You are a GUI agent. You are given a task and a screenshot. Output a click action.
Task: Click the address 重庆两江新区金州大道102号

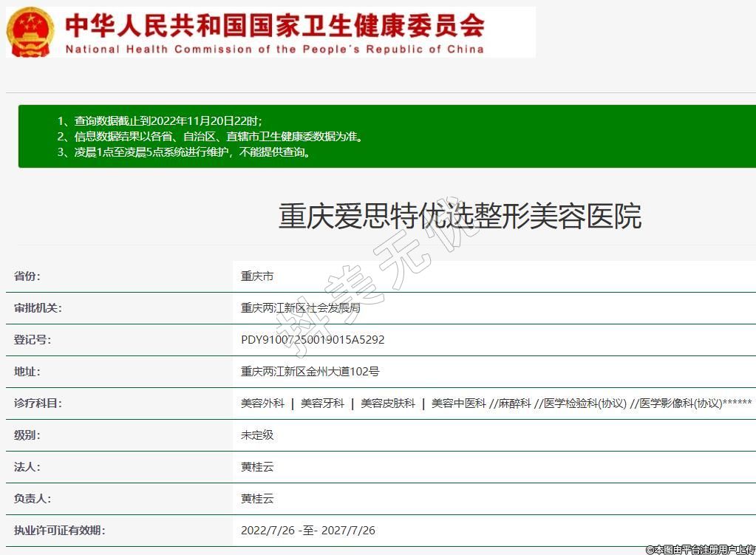(310, 372)
